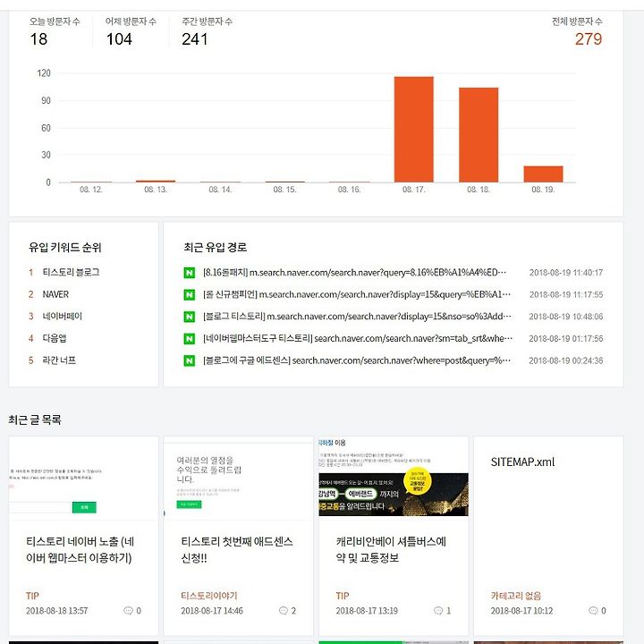This screenshot has height=644, width=644.
Task: Click the 08. 17. bar in chart
Action: (413, 130)
